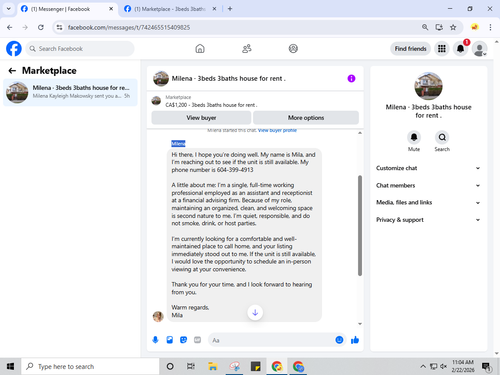The image size is (500, 375).
Task: Open the Facebook menu grid icon
Action: coord(442,49)
